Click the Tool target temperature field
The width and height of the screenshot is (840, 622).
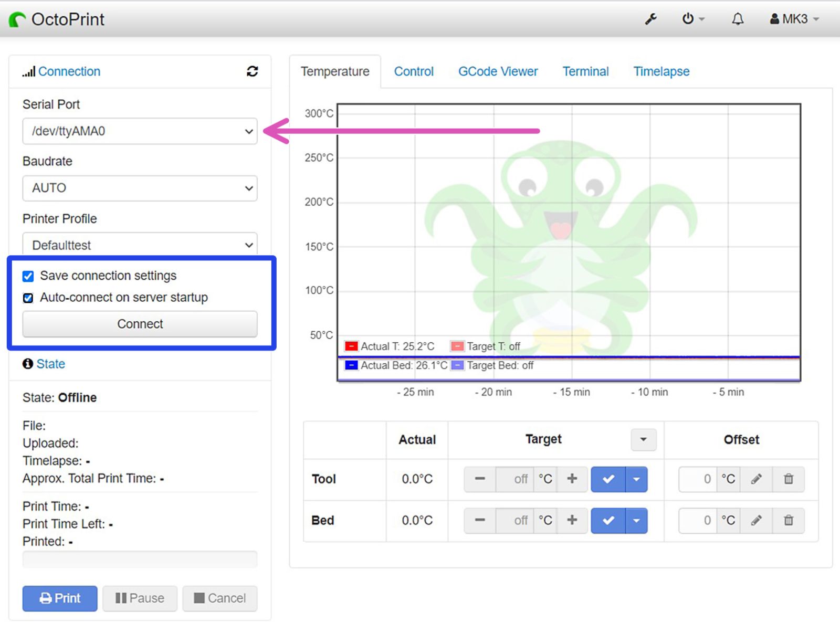click(x=514, y=479)
